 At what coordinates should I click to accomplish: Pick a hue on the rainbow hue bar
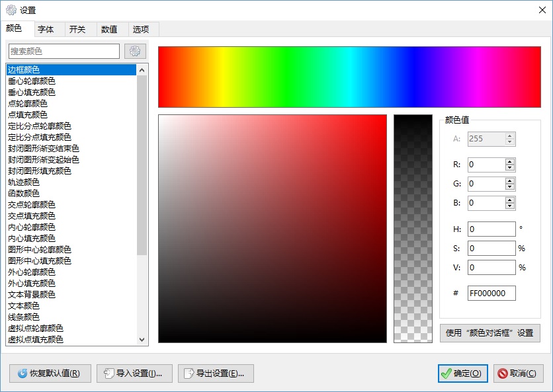[x=349, y=77]
